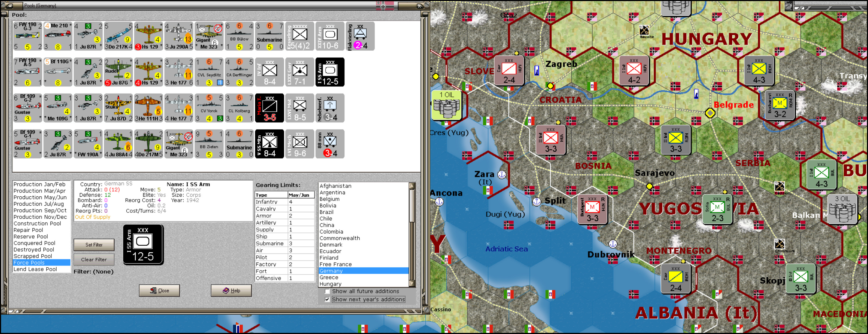Select the Kesselring HQ counter
Image resolution: width=868 pixels, height=334 pixels.
(x=300, y=36)
